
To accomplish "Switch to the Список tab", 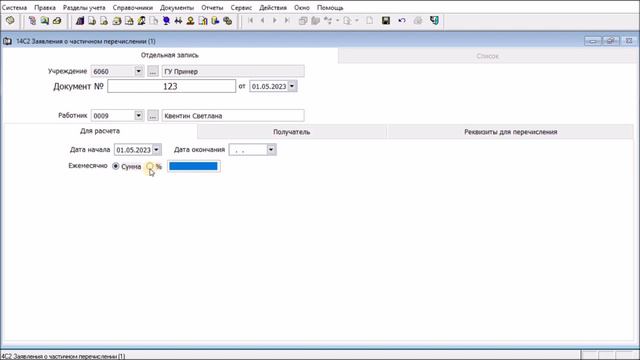I will tap(487, 56).
